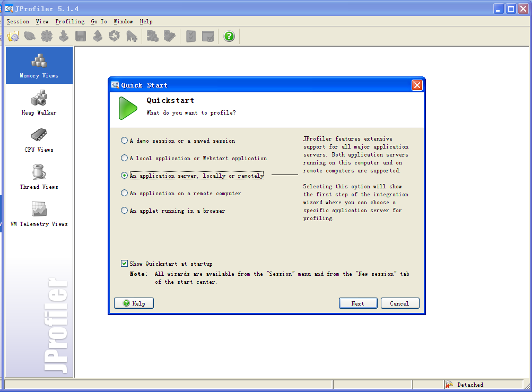Click the camera with cubes toolbar icon
The image size is (532, 392).
(152, 36)
